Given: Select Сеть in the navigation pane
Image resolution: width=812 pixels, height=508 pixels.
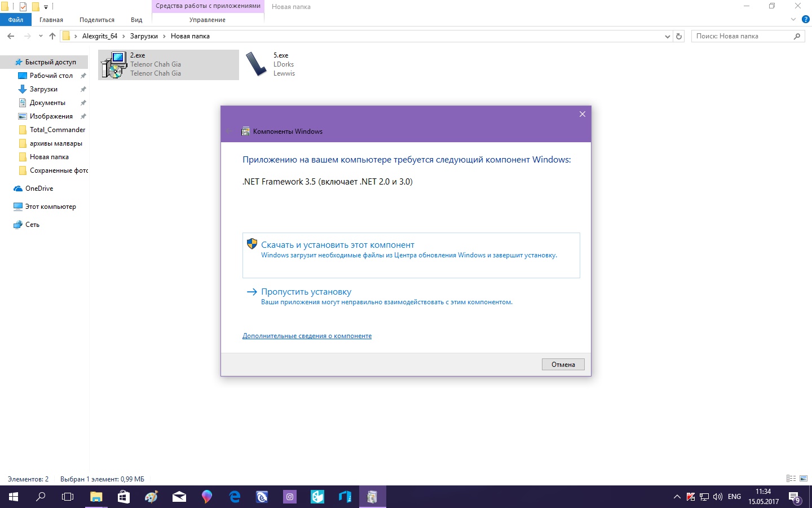Looking at the screenshot, I should tap(32, 225).
